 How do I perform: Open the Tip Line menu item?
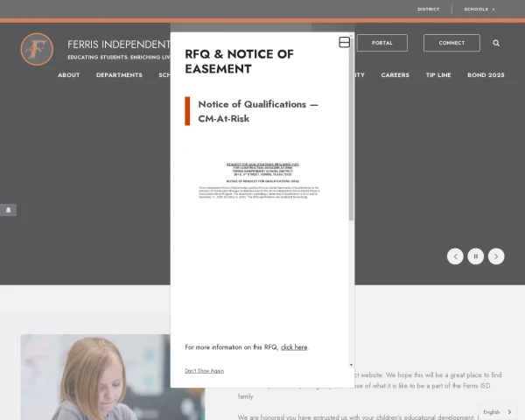(x=438, y=75)
